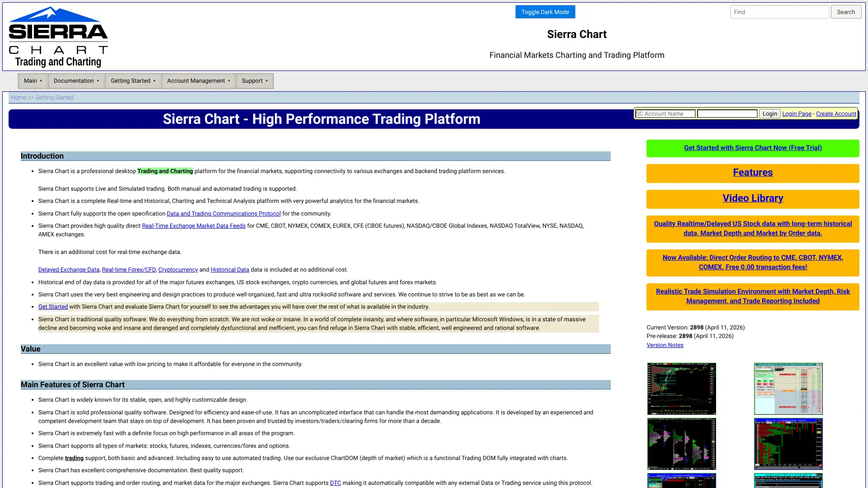868x488 pixels.
Task: Open the bold trading link
Action: 74,458
